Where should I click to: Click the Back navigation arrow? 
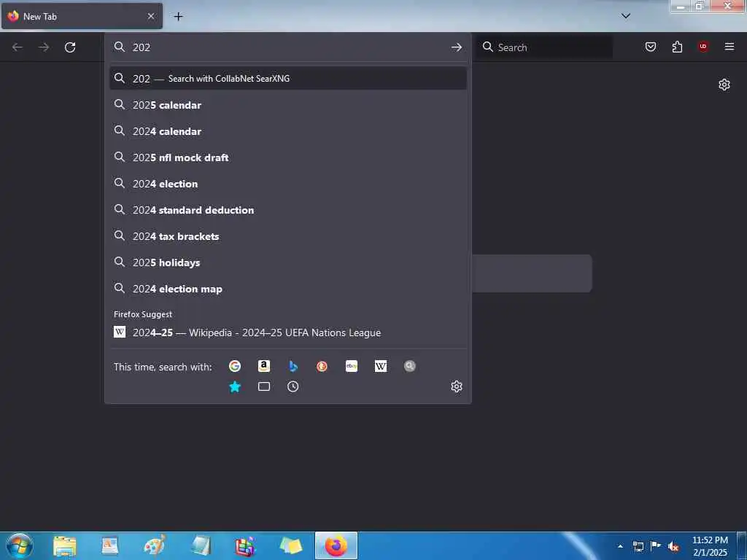click(18, 47)
